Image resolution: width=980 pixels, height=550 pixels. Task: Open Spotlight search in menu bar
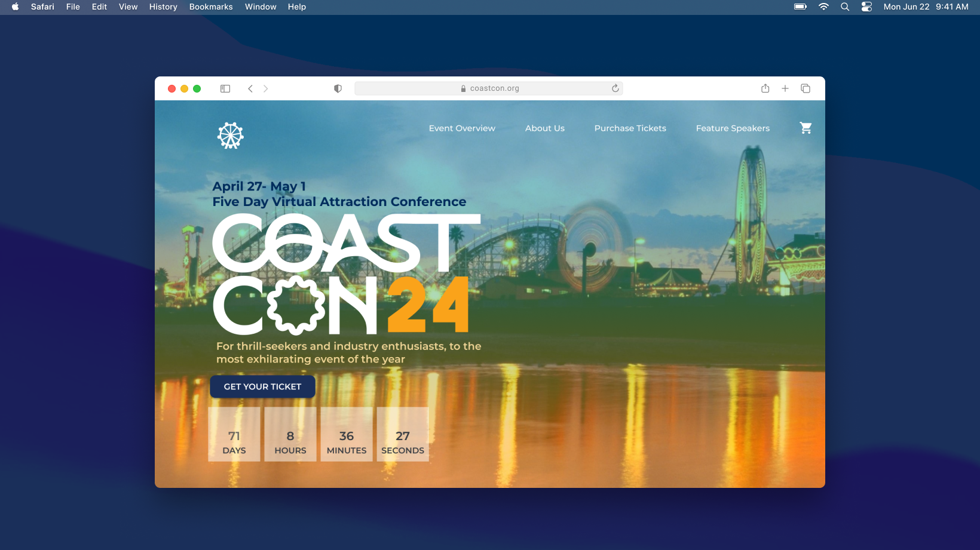pos(845,7)
